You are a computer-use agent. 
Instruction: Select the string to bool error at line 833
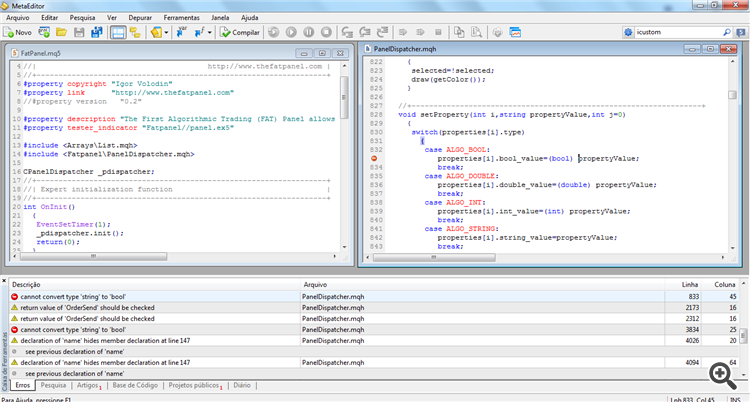tap(374, 297)
